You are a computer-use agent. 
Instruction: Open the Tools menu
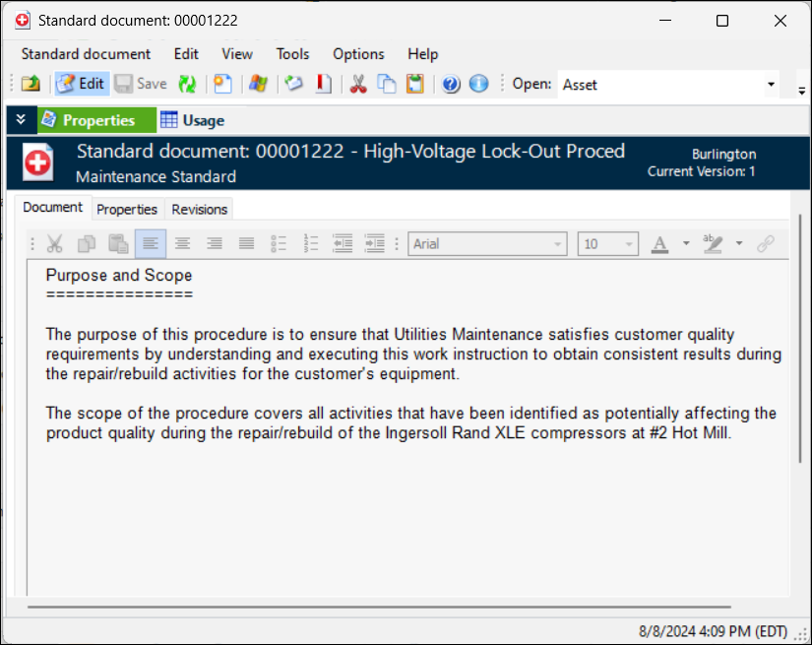292,54
